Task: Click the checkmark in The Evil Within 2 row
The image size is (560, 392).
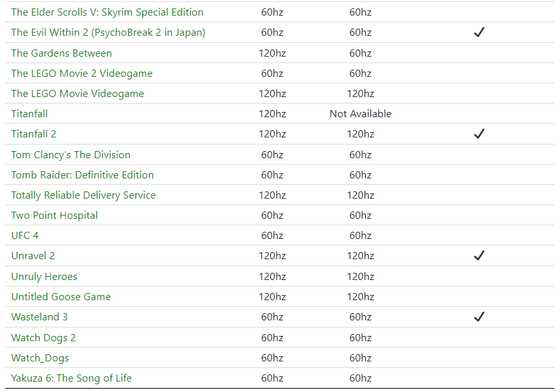Action: pyautogui.click(x=479, y=33)
